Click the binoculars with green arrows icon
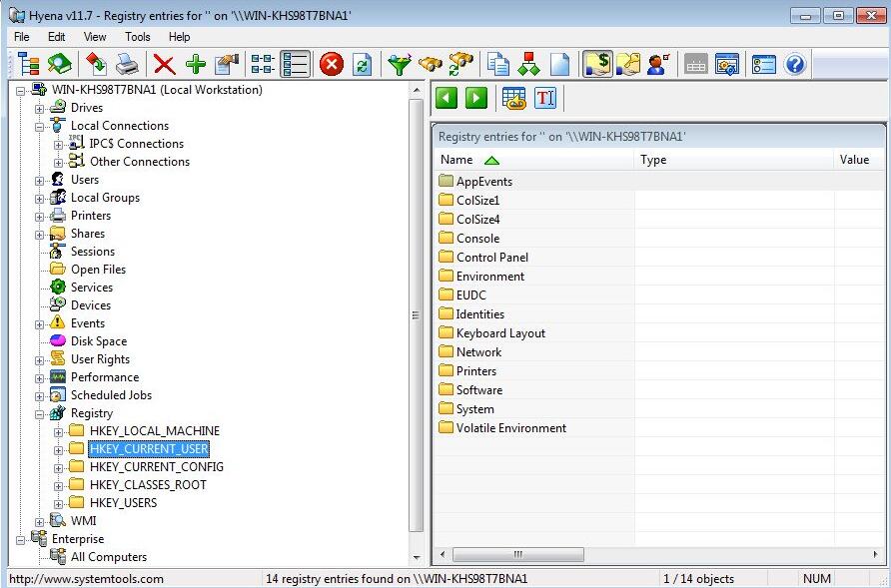 click(460, 64)
